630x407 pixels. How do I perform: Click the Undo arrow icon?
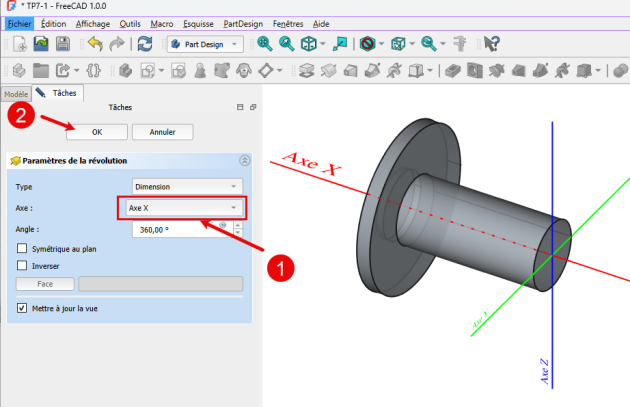tap(95, 44)
